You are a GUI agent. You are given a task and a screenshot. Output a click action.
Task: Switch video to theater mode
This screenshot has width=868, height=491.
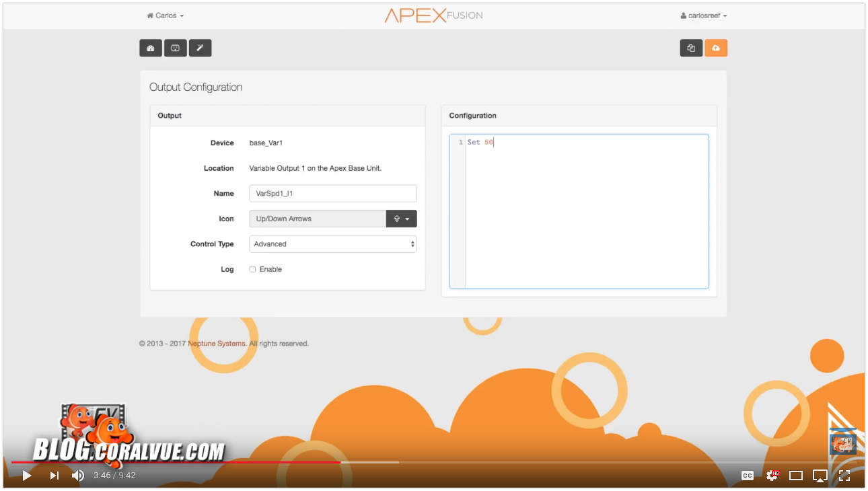point(796,476)
